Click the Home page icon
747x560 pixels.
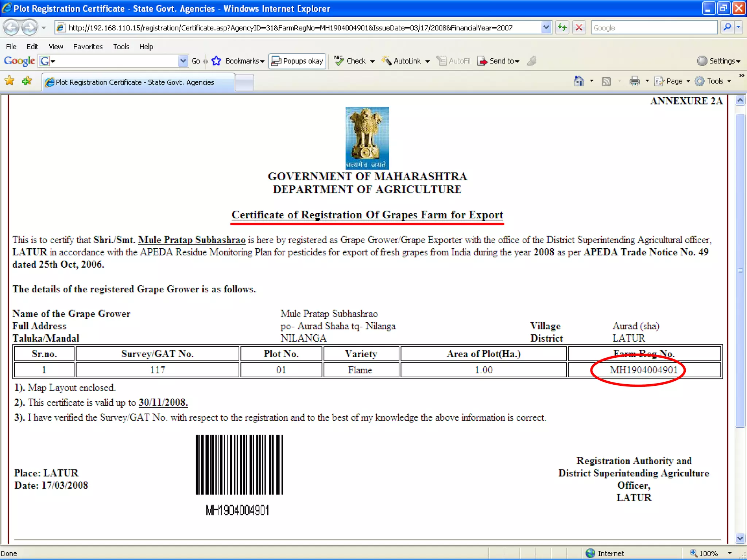click(x=579, y=81)
